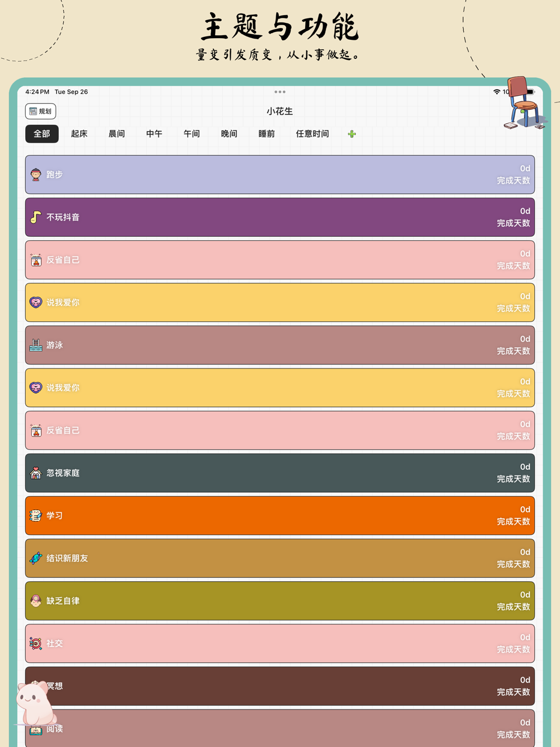This screenshot has height=747, width=560.
Task: Select the 全部 tab
Action: [x=42, y=134]
